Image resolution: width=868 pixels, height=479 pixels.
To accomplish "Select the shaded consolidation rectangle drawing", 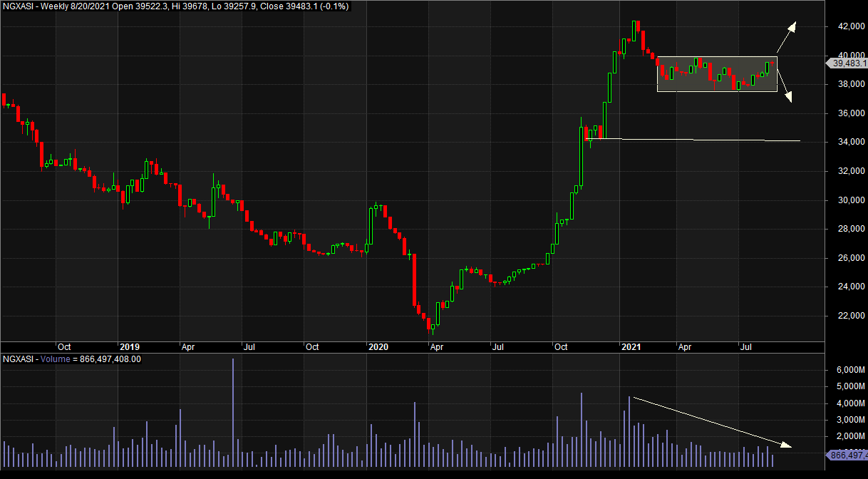I will tap(716, 73).
